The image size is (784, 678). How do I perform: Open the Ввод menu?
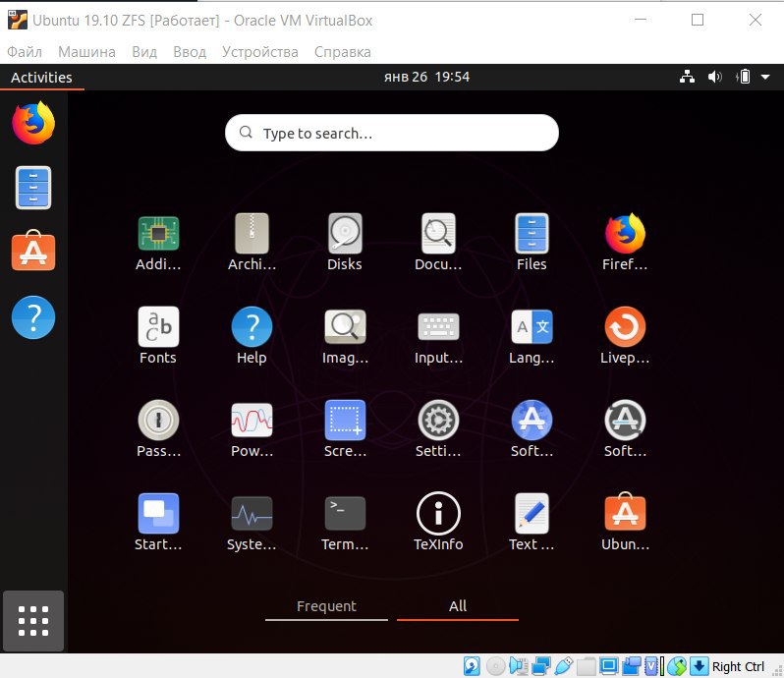pyautogui.click(x=190, y=52)
